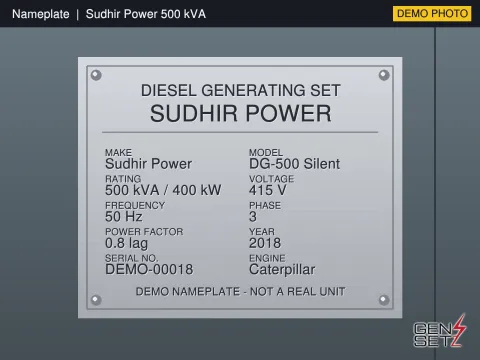Click the 'MODEL' field label
The height and width of the screenshot is (360, 480).
[266, 152]
